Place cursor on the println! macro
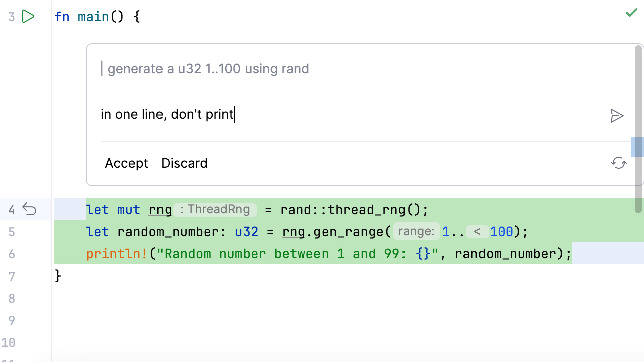Viewport: 644px width, 362px height. [x=117, y=254]
